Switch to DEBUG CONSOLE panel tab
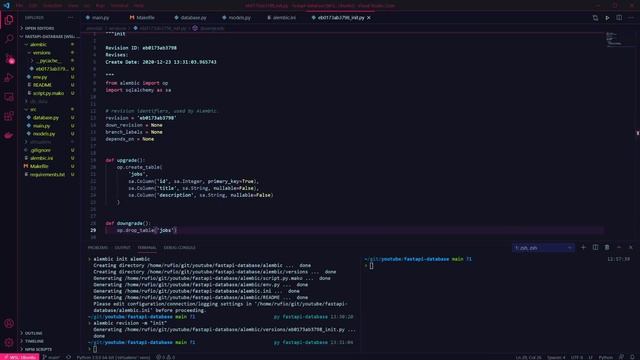The width and height of the screenshot is (640, 360). pyautogui.click(x=179, y=248)
